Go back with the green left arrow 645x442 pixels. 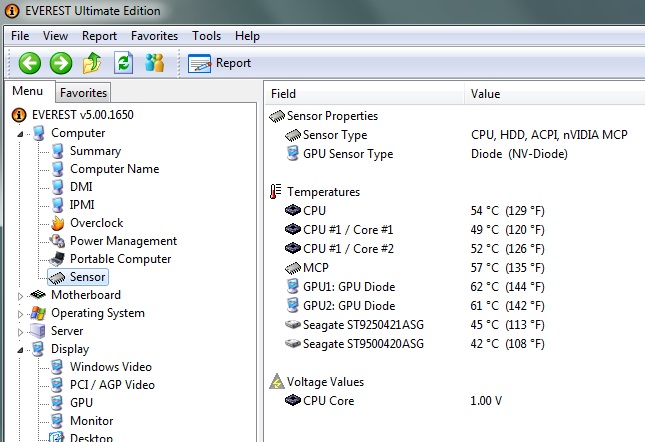pos(30,63)
